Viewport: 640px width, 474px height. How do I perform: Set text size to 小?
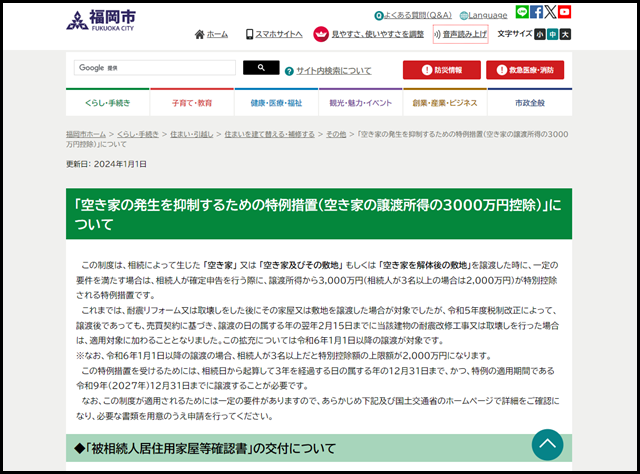pos(540,35)
